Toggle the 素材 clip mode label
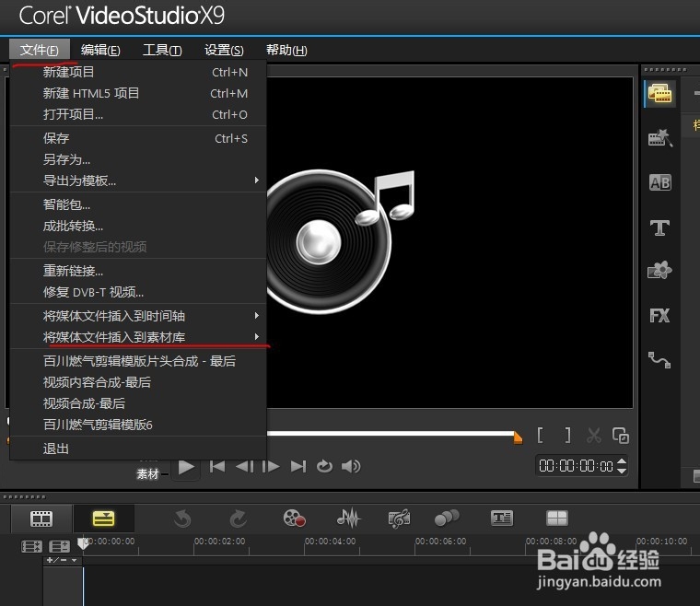Screen dimensions: 700x606 (x=147, y=474)
